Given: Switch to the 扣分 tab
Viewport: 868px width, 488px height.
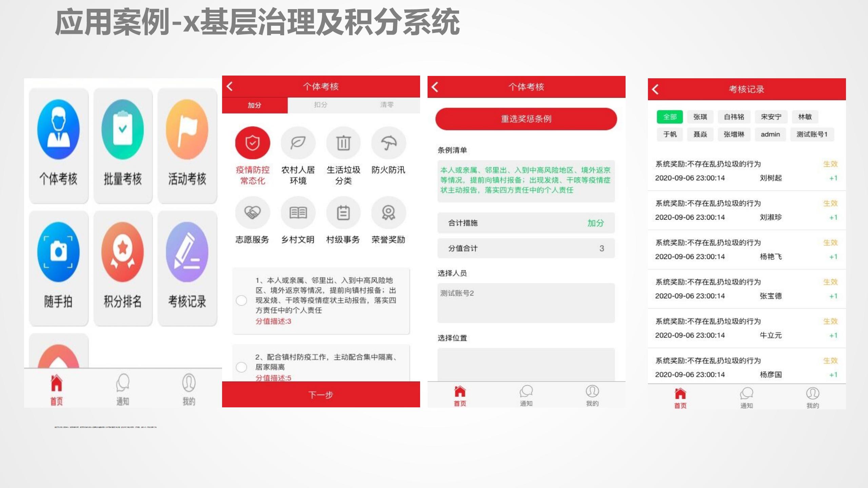Looking at the screenshot, I should tap(320, 105).
